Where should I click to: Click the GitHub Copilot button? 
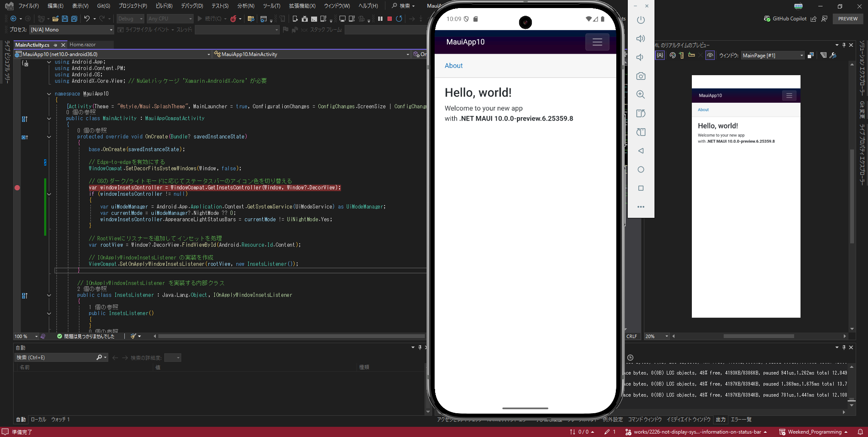785,19
